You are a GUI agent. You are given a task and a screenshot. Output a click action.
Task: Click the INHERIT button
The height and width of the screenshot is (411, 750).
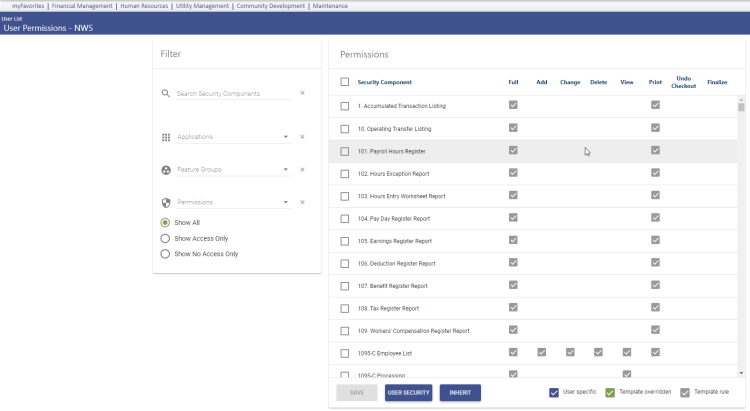pyautogui.click(x=460, y=393)
